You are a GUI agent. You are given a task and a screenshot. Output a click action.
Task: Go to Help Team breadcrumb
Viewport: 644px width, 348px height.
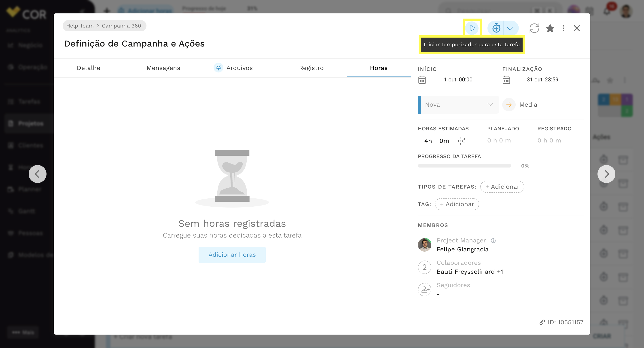80,26
